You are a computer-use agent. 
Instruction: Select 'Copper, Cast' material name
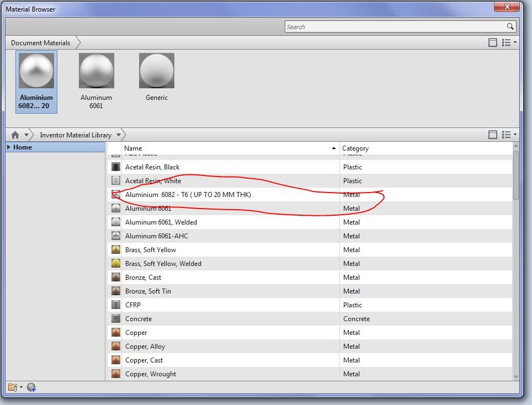pos(144,360)
